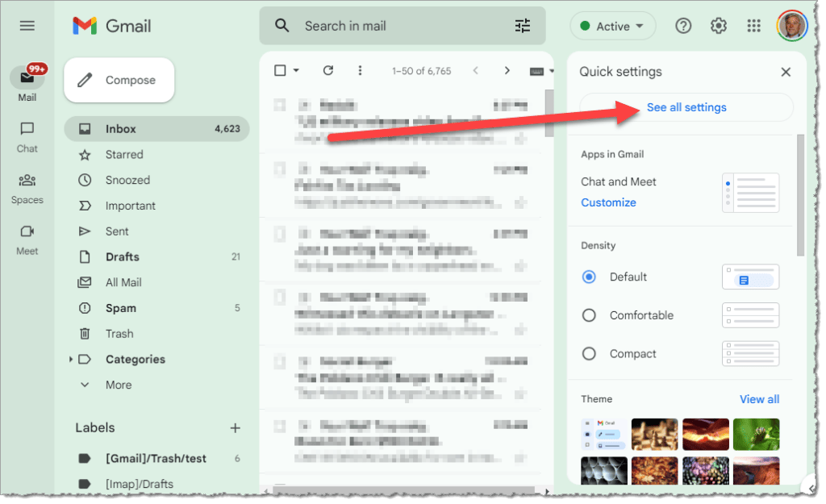Create new label with the plus icon
Image resolution: width=826 pixels, height=504 pixels.
pyautogui.click(x=235, y=427)
